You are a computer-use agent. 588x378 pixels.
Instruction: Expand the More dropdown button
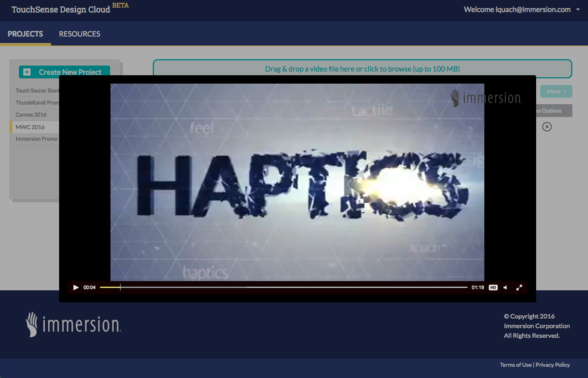click(556, 91)
